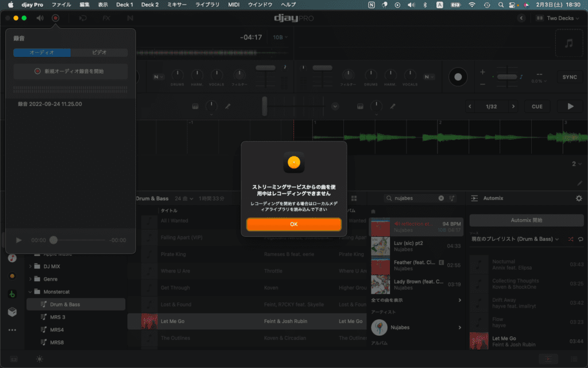Click the 1/32 loop length value

click(x=492, y=106)
